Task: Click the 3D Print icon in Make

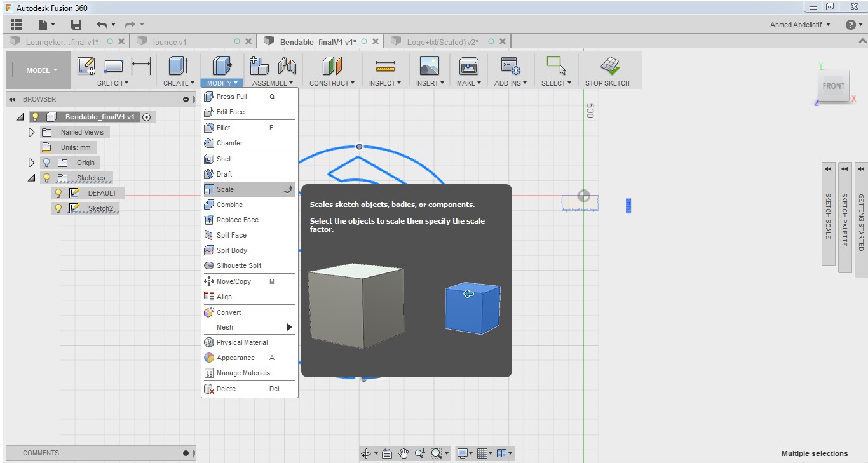Action: coord(468,66)
